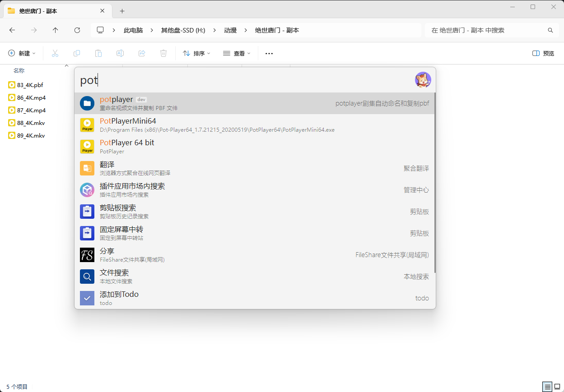Go up one folder level
The height and width of the screenshot is (392, 564).
[56, 30]
